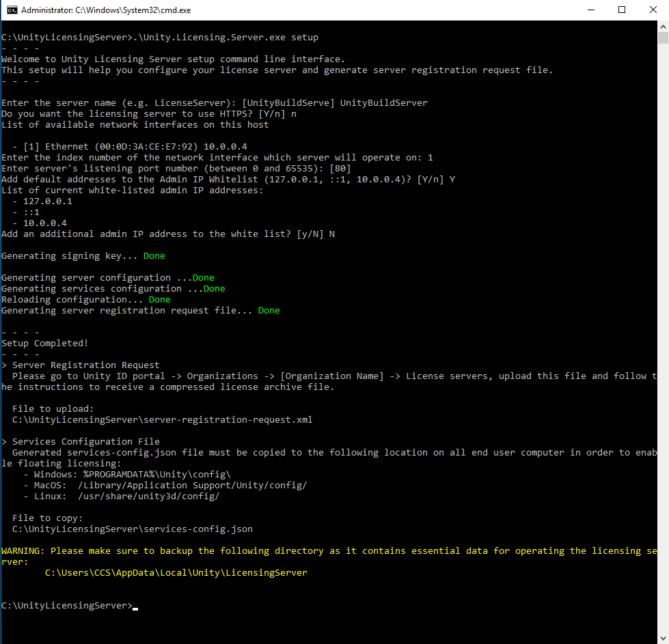Click the whitelisted address '127.0.0.1' entry
The height and width of the screenshot is (644, 669).
click(x=42, y=201)
